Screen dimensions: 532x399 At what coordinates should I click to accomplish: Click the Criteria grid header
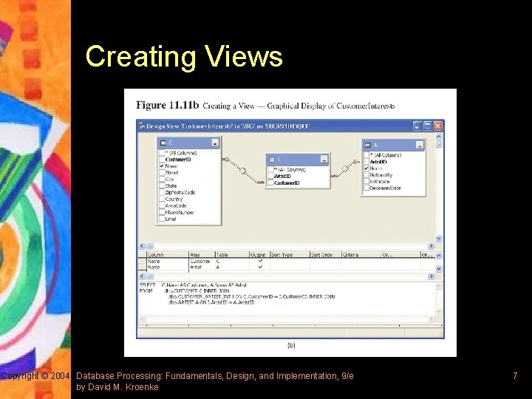click(361, 255)
